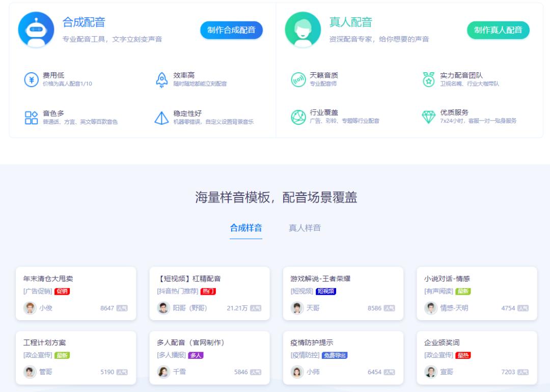The image size is (550, 392).
Task: Click the 免费导出 tag on 疫情防护提示
Action: click(336, 355)
